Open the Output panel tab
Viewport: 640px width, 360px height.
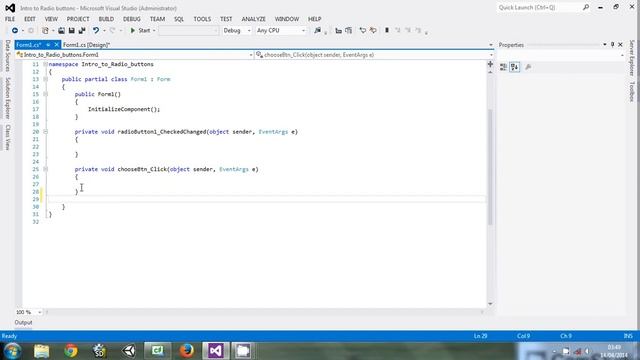(x=23, y=322)
